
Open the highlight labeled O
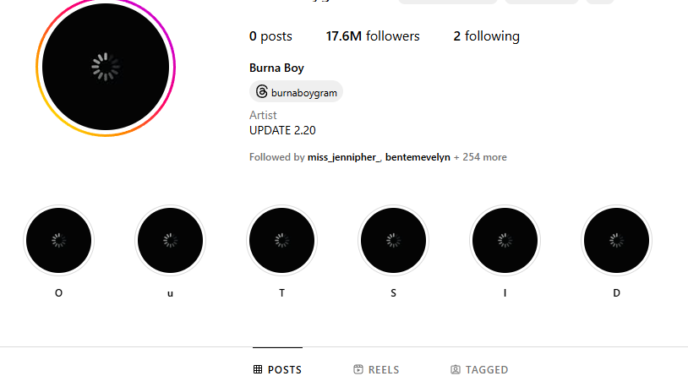[x=59, y=240]
